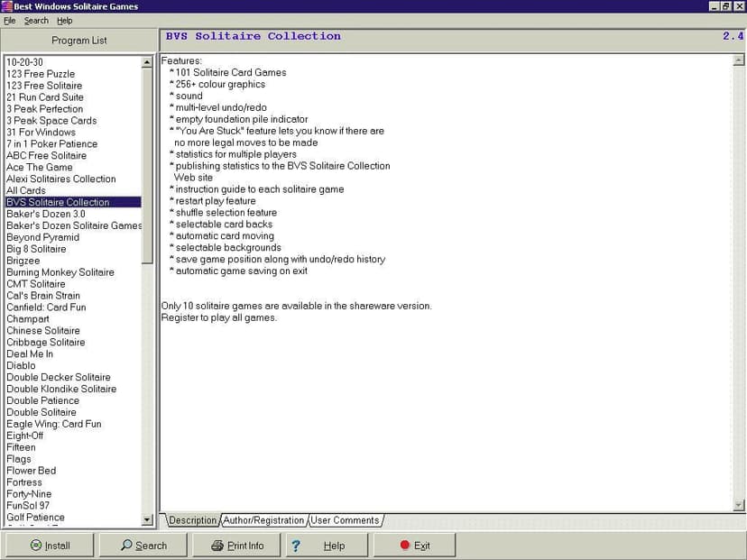Select Forty-Nine
The image size is (747, 560).
[x=73, y=494]
